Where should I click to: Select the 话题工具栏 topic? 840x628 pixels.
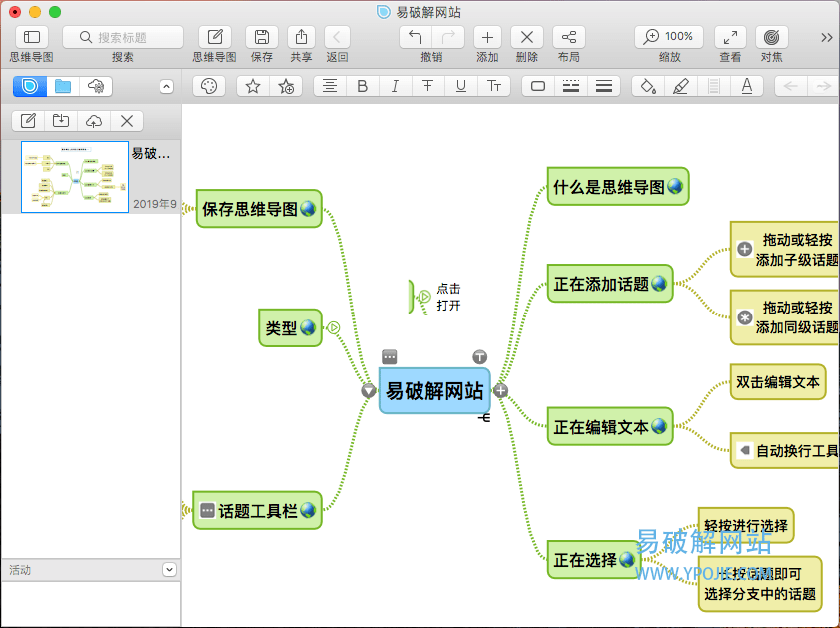[x=257, y=511]
